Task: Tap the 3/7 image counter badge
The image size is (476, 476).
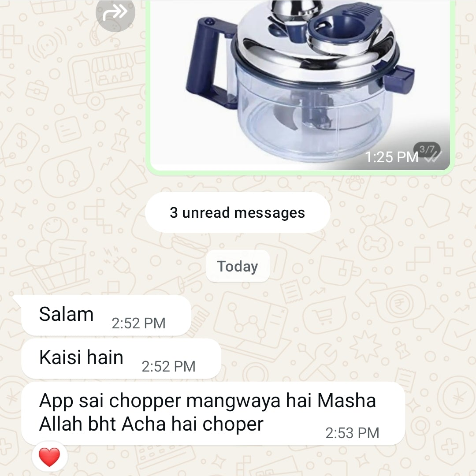Action: click(427, 149)
